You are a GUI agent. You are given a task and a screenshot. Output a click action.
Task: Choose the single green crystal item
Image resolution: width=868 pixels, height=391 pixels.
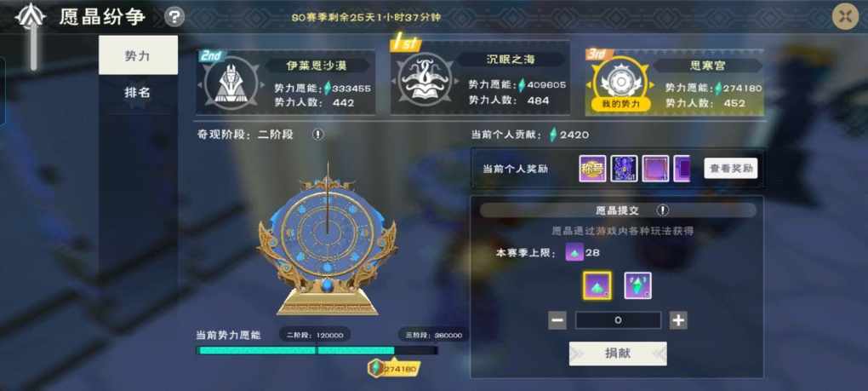pyautogui.click(x=597, y=285)
